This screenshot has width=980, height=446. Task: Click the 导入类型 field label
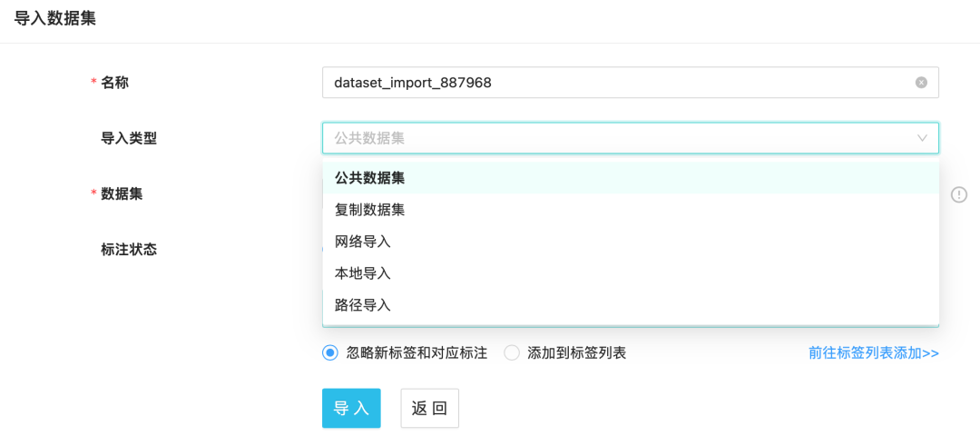[128, 138]
